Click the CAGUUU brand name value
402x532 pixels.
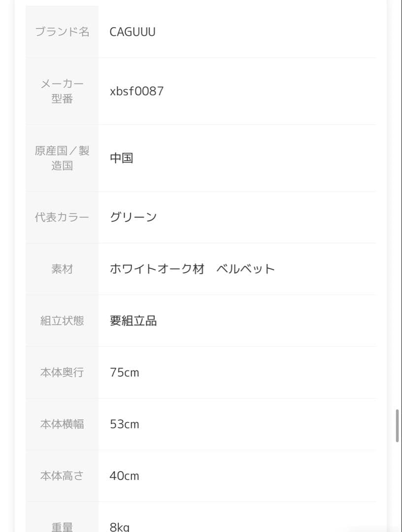pos(133,32)
